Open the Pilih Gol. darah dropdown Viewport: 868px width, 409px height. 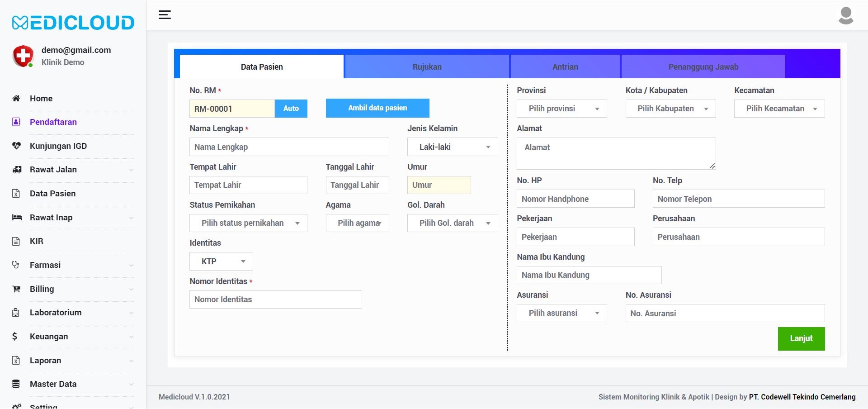point(453,223)
